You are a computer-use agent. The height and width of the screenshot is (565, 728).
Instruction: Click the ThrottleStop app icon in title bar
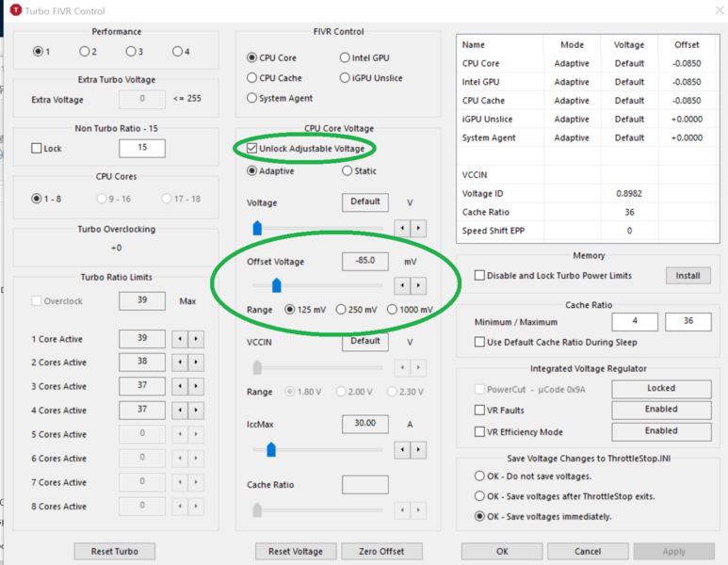(16, 9)
